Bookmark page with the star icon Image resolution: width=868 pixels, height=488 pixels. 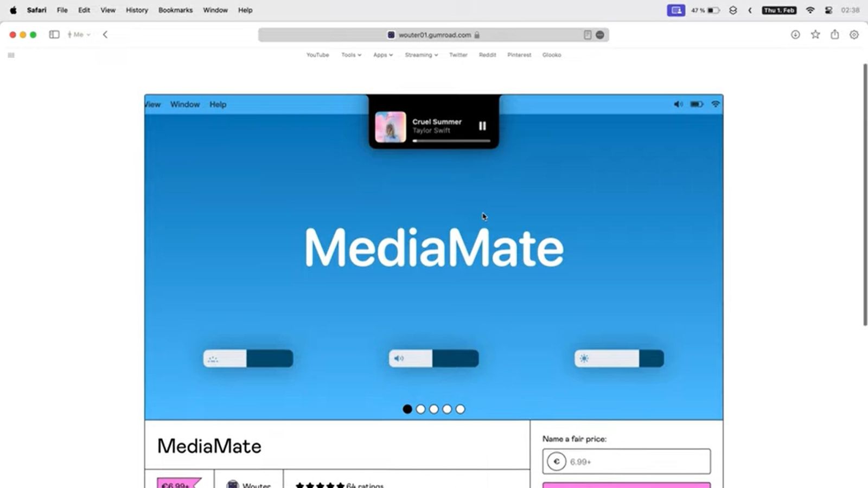click(x=815, y=35)
